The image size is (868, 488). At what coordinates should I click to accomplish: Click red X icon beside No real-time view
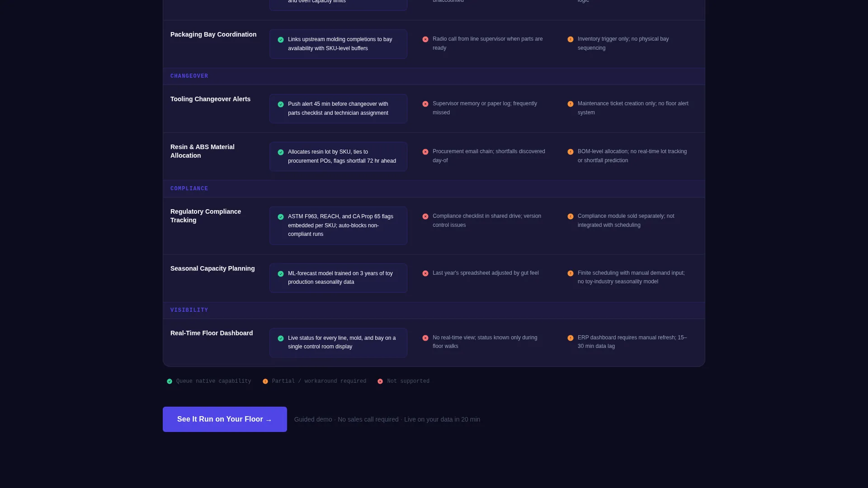tap(425, 338)
